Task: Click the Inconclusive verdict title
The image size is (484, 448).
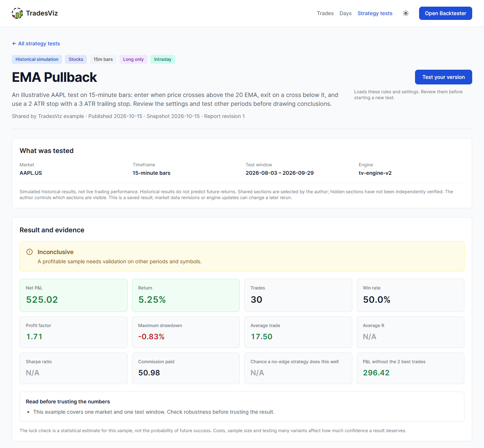Action: point(55,252)
